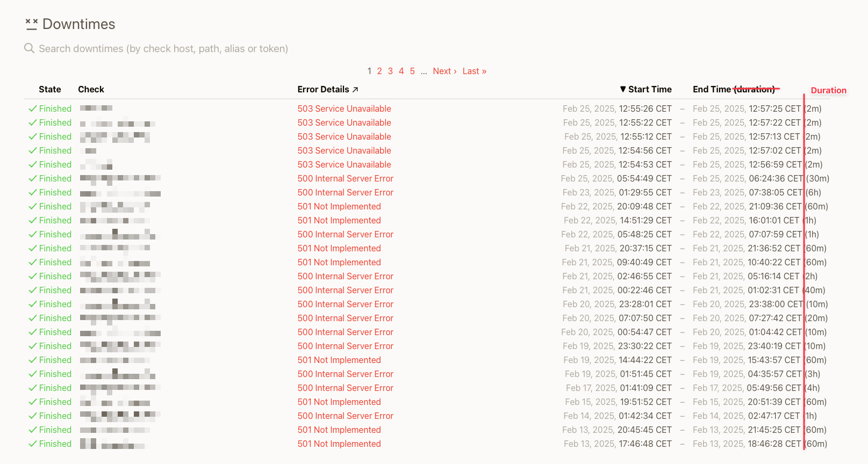Go to page 3 of results
The height and width of the screenshot is (464, 868).
(x=390, y=71)
